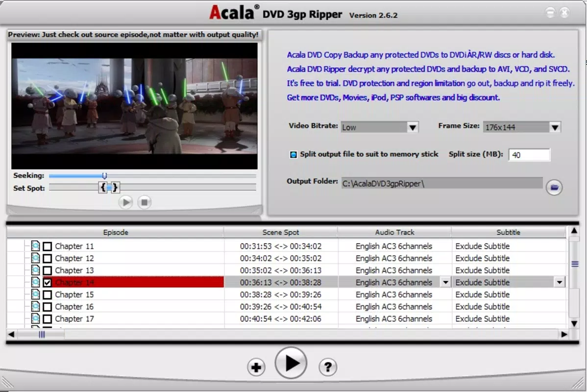This screenshot has width=587, height=392.
Task: Open the Video Bitrate dropdown
Action: 413,127
